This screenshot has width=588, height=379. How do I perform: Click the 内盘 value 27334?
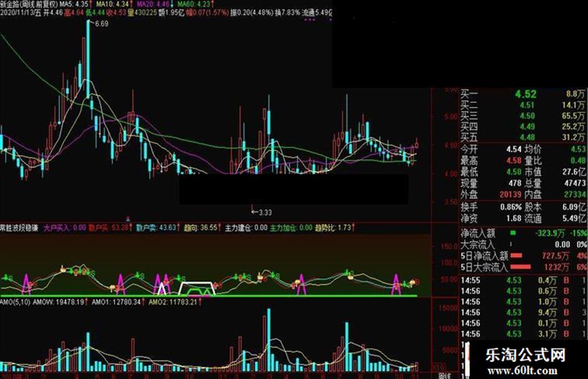click(x=574, y=194)
